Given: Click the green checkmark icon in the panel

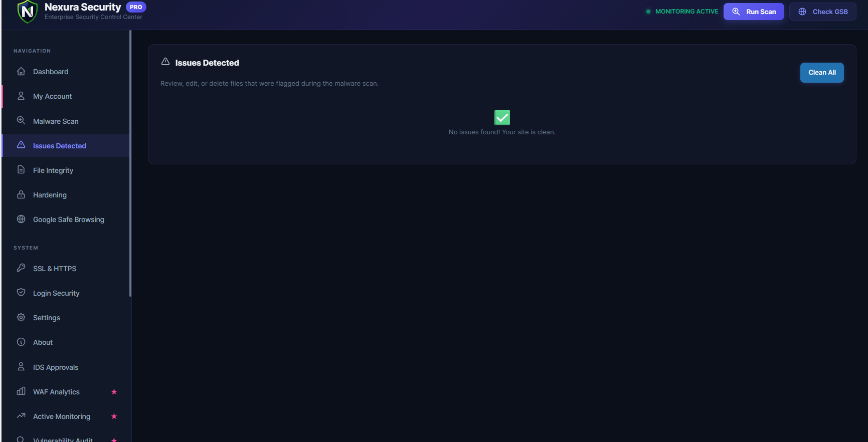Looking at the screenshot, I should coord(502,117).
